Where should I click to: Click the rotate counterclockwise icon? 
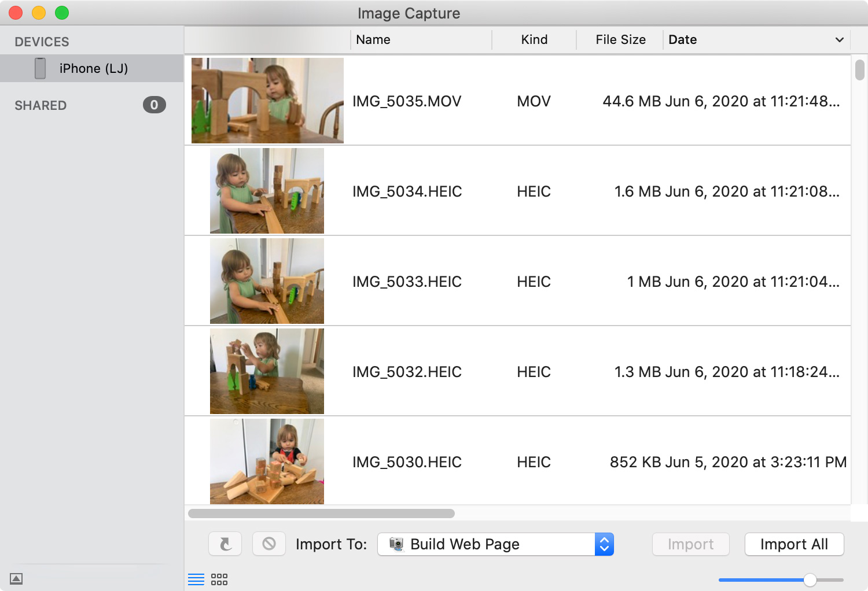[225, 544]
